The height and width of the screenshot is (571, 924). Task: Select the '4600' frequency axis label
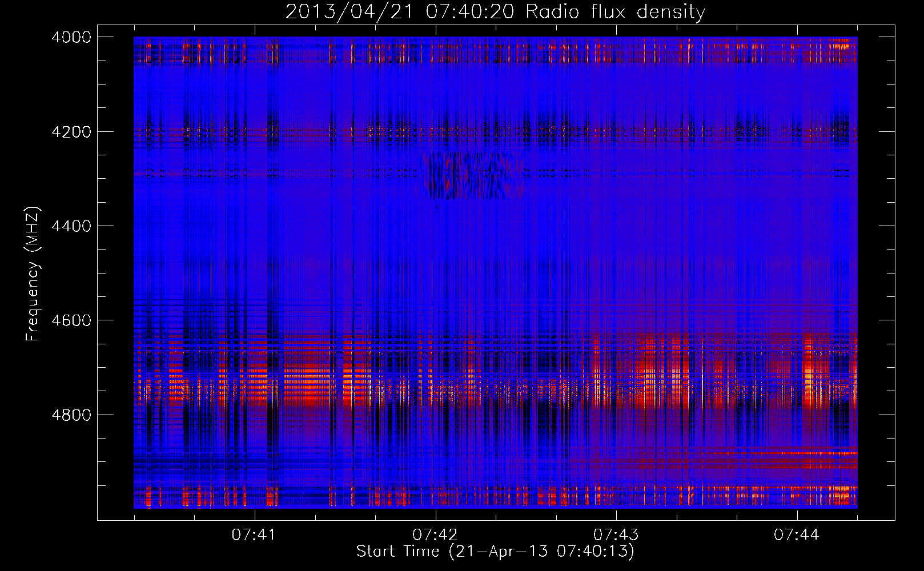(x=71, y=320)
